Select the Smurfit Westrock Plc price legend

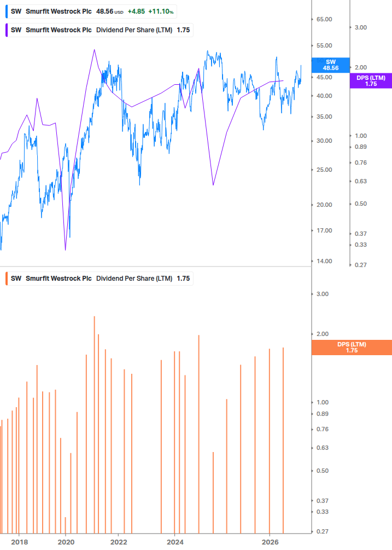[x=91, y=11]
